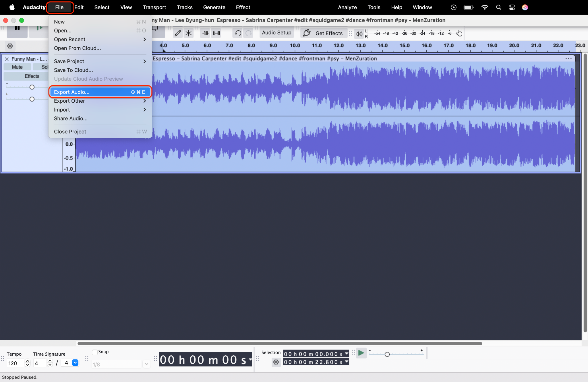Choose Save To Cloud... menu entry

click(100, 70)
